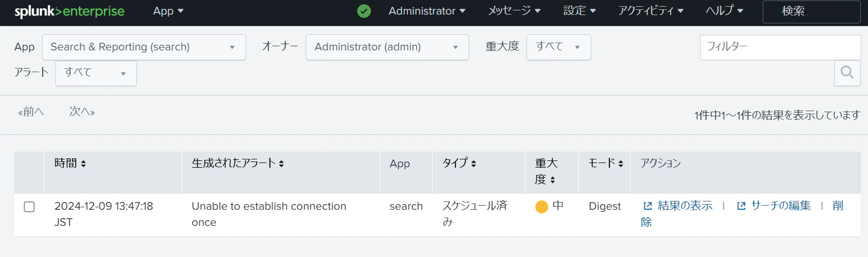
Task: Click the green health status check icon
Action: [x=364, y=11]
